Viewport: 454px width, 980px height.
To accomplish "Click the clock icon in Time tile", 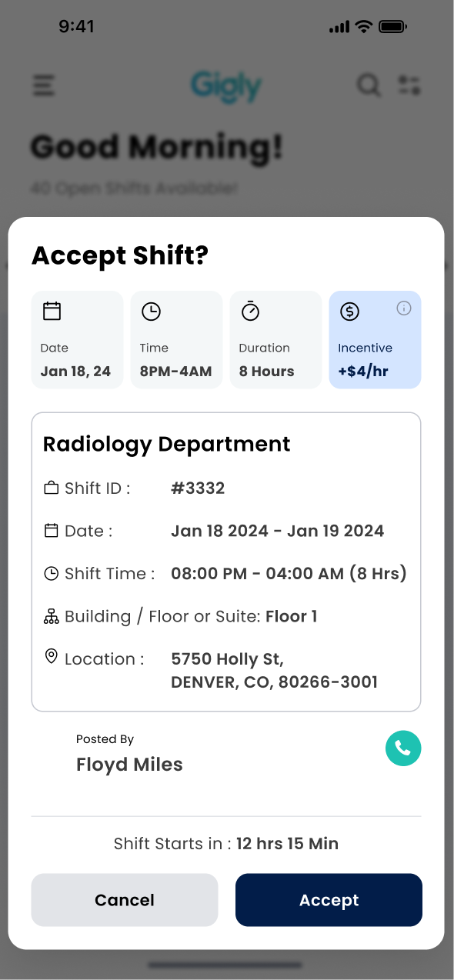I will click(151, 311).
